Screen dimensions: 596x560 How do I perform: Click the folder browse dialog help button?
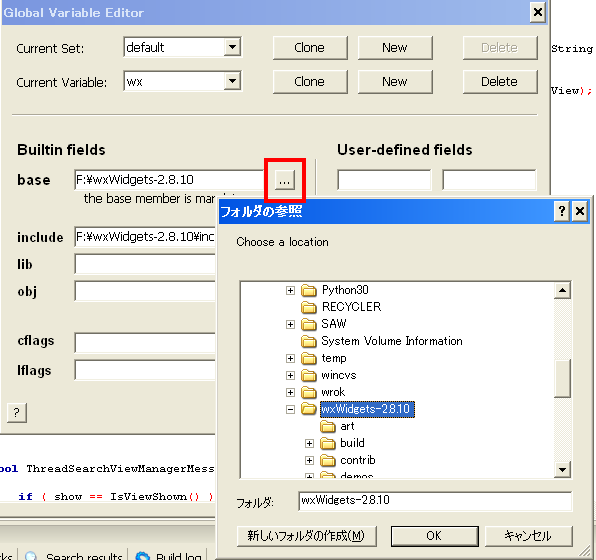[x=562, y=211]
